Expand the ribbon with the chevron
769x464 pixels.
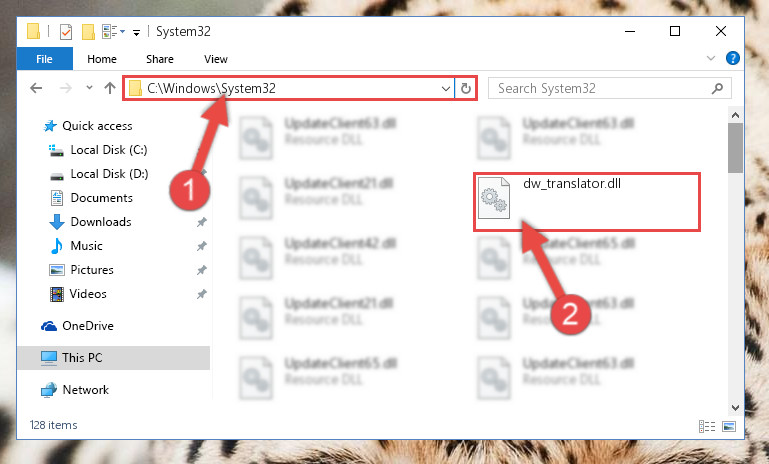(x=711, y=58)
